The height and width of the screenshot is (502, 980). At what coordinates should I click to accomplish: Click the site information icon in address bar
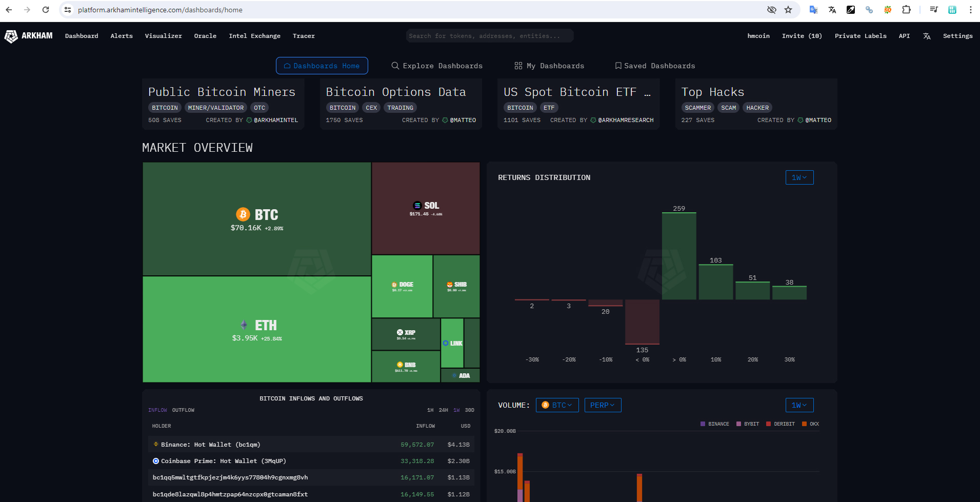(68, 10)
